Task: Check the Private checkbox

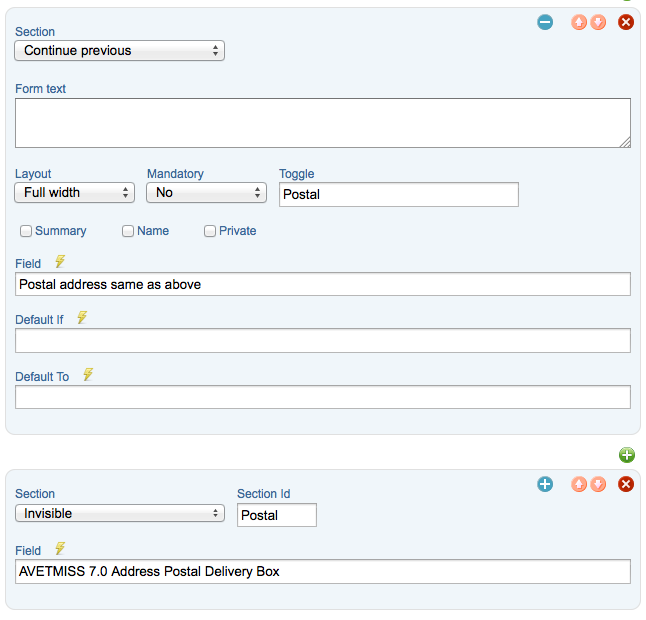Action: [210, 231]
